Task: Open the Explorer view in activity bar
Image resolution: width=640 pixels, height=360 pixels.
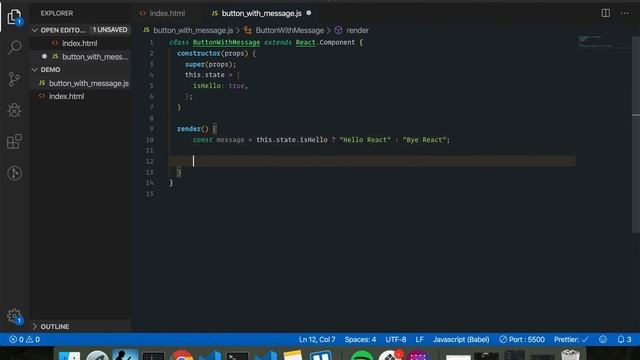Action: click(x=14, y=17)
